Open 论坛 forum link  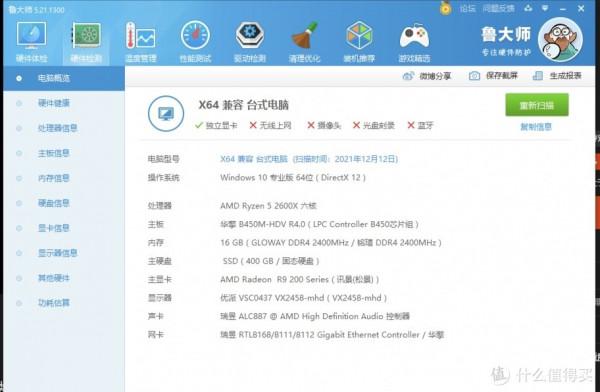[467, 8]
